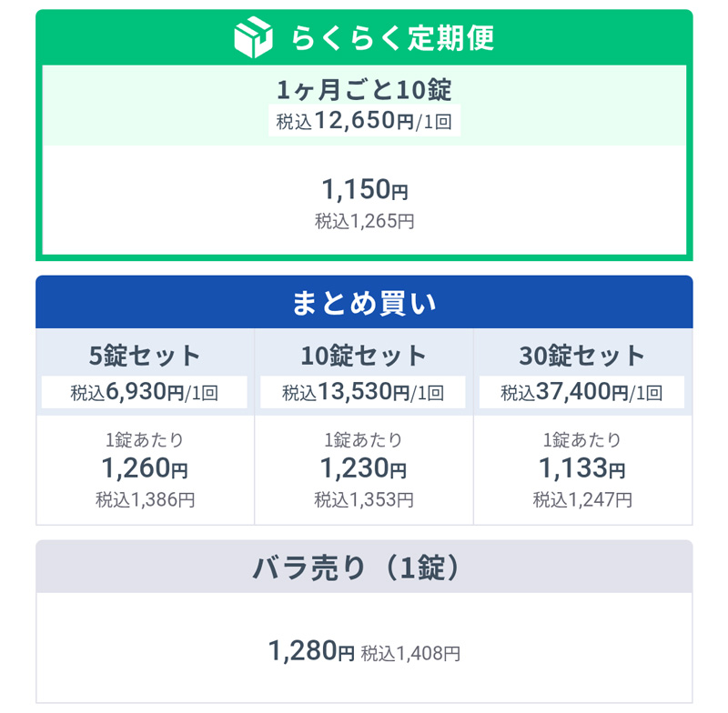Viewport: 728px width, 713px height.
Task: Click the 税込6,930円/1回 price box
Action: click(145, 393)
